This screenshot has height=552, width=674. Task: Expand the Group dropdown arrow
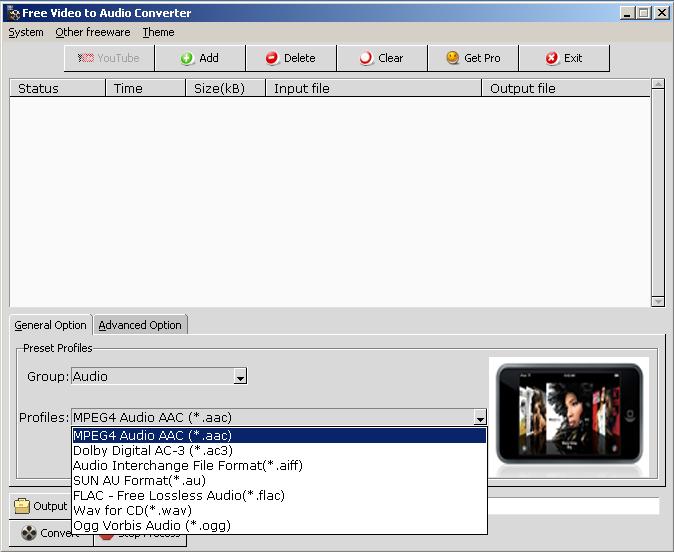240,377
